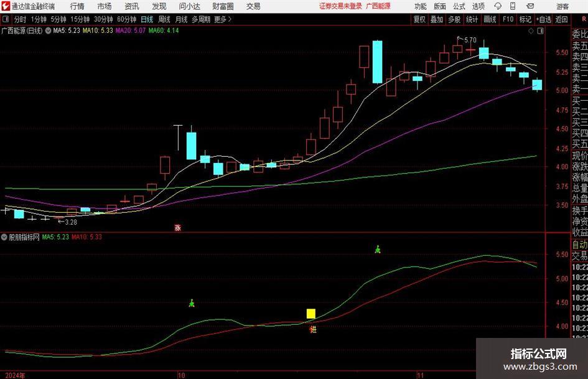588x379 pixels.
Task: Click the green MA5: 5.23 label in indicator pane
Action: [x=55, y=237]
